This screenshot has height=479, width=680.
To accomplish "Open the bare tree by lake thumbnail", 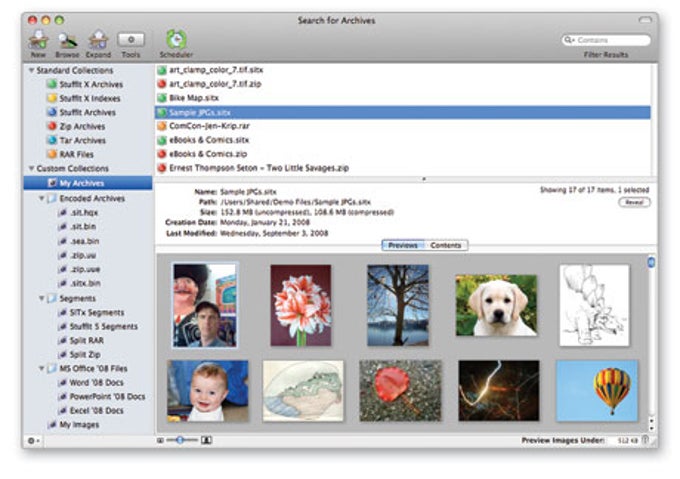I will [398, 305].
